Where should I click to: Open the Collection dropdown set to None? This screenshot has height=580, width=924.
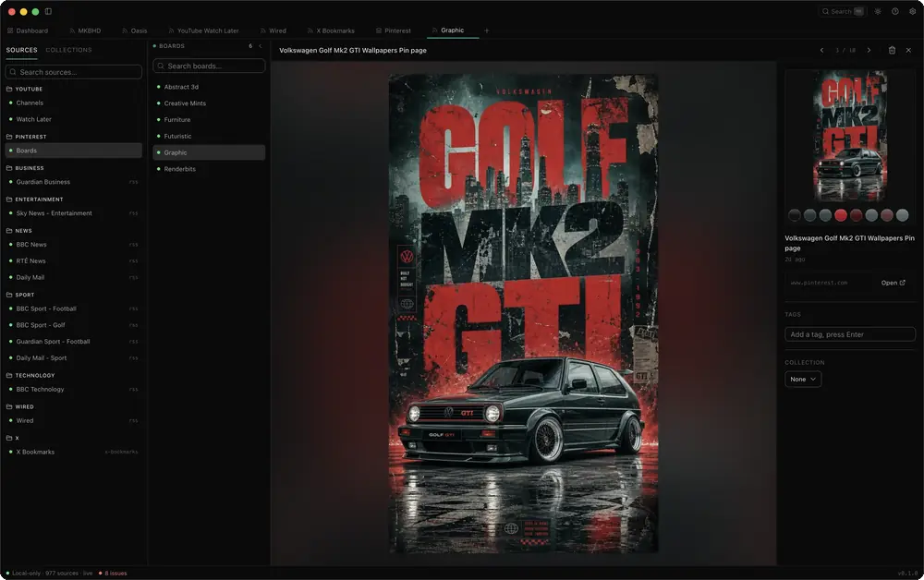point(803,380)
